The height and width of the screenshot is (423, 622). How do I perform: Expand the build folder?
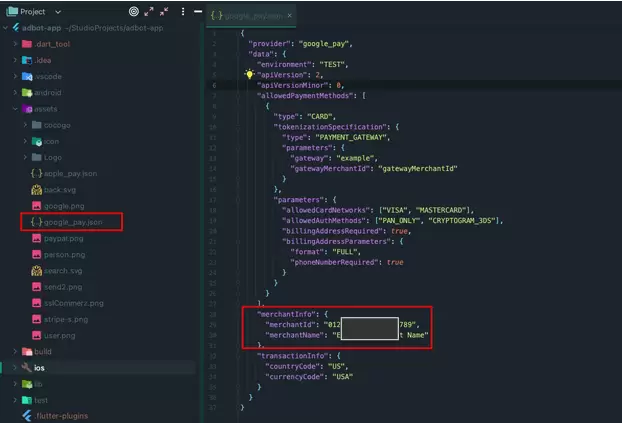(15, 351)
